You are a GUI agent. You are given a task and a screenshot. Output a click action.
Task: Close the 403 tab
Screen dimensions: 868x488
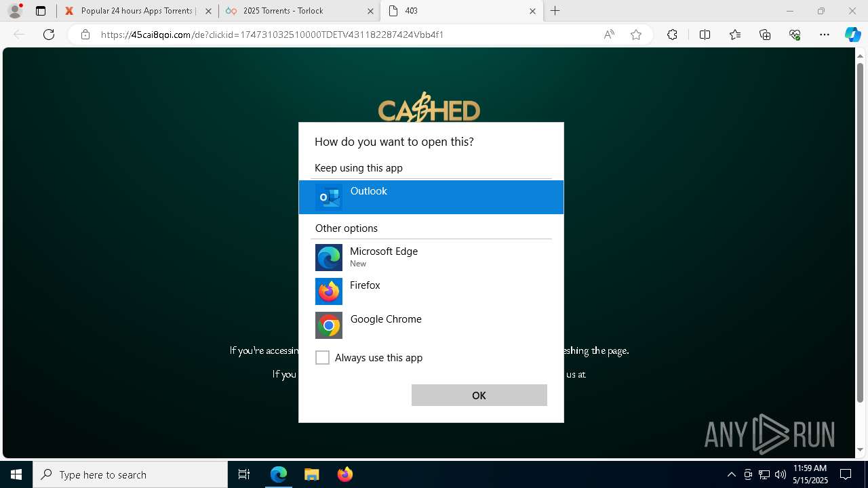[x=532, y=11]
